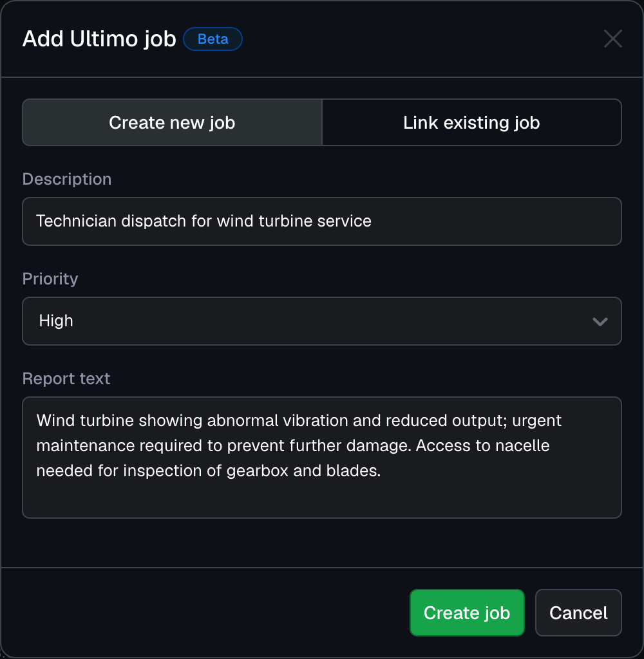This screenshot has height=659, width=644.
Task: Select the Description field containing technician dispatch text
Action: 322,221
